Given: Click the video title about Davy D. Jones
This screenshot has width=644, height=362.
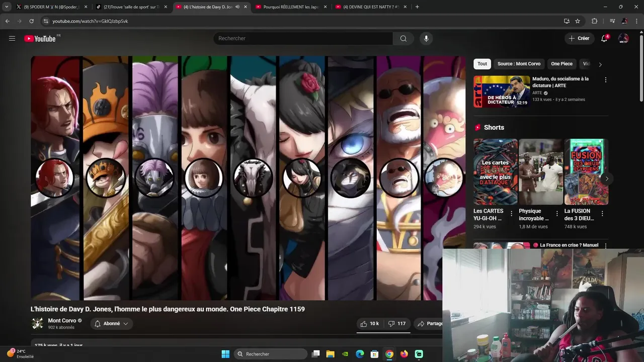Looking at the screenshot, I should click(x=168, y=309).
